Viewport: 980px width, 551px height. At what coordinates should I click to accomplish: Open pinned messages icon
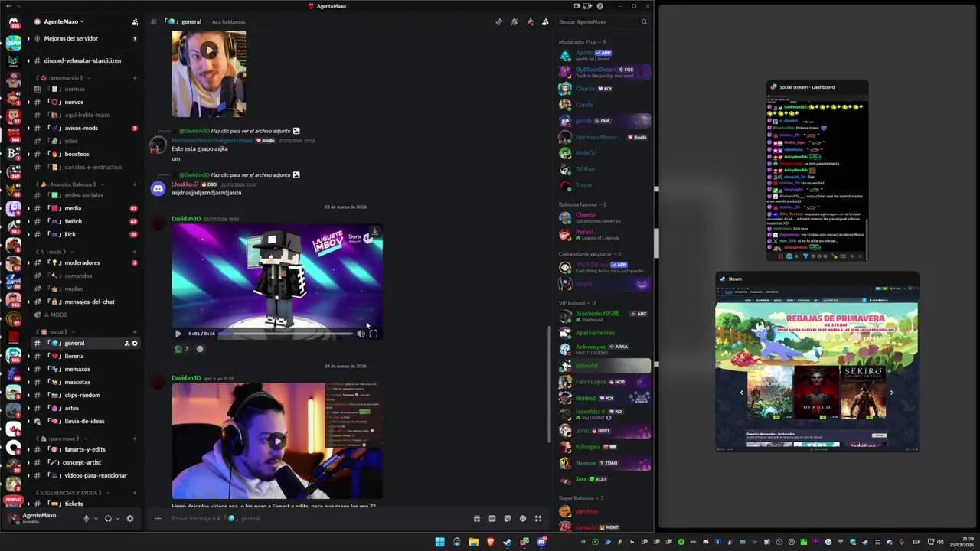coord(530,21)
